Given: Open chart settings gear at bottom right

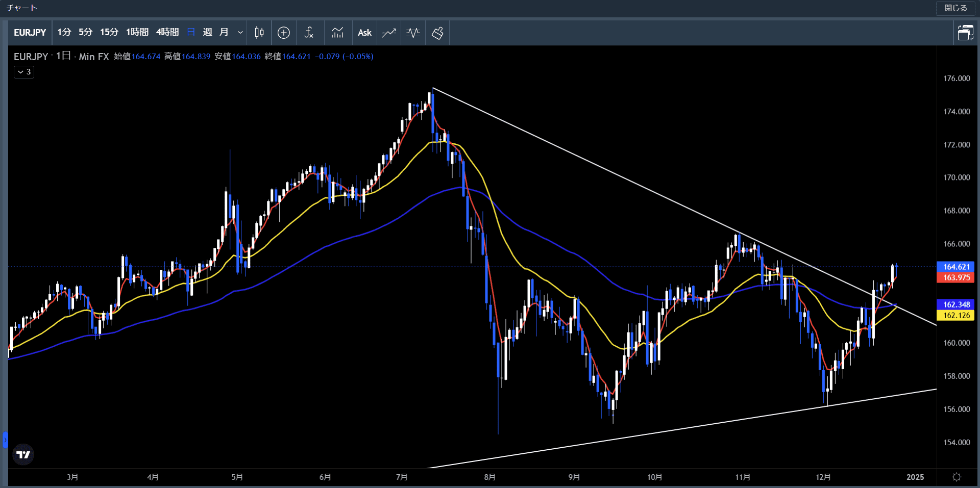Looking at the screenshot, I should pos(957,477).
